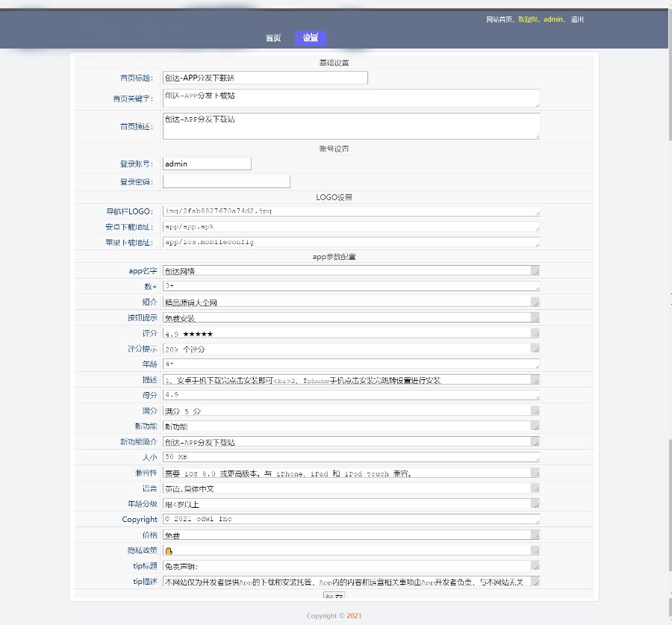Click into the 首页描述 text area

pos(350,125)
